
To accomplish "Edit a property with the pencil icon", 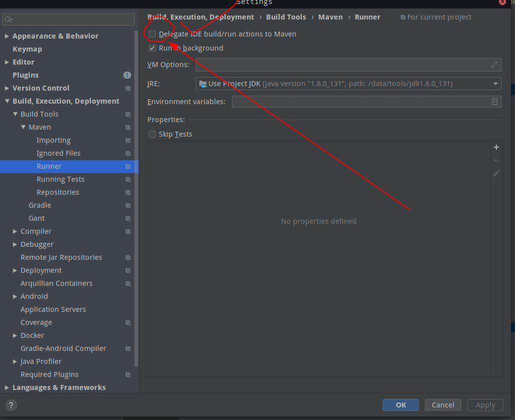I will [x=496, y=173].
